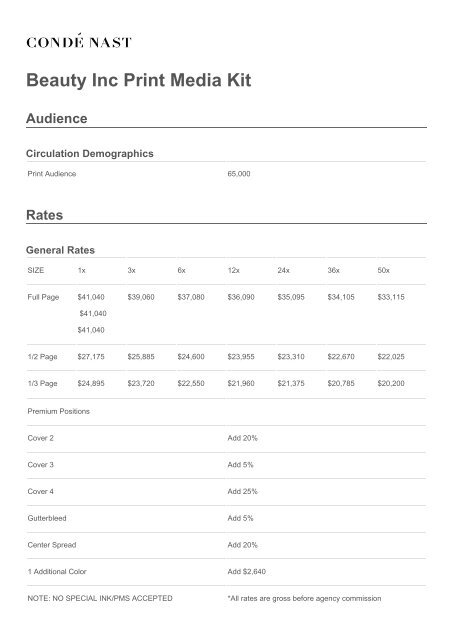
Task: Click the Premium Positions row
Action: pos(226,411)
